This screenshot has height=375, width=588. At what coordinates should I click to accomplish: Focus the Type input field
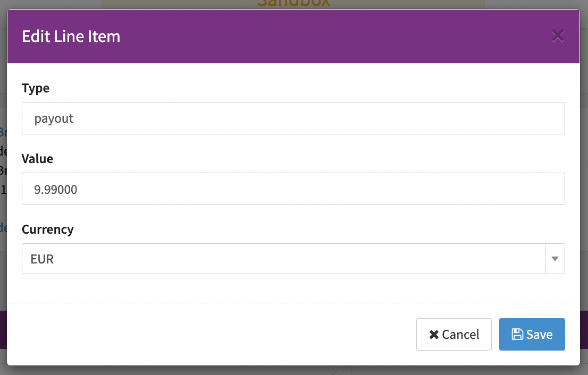[x=293, y=118]
